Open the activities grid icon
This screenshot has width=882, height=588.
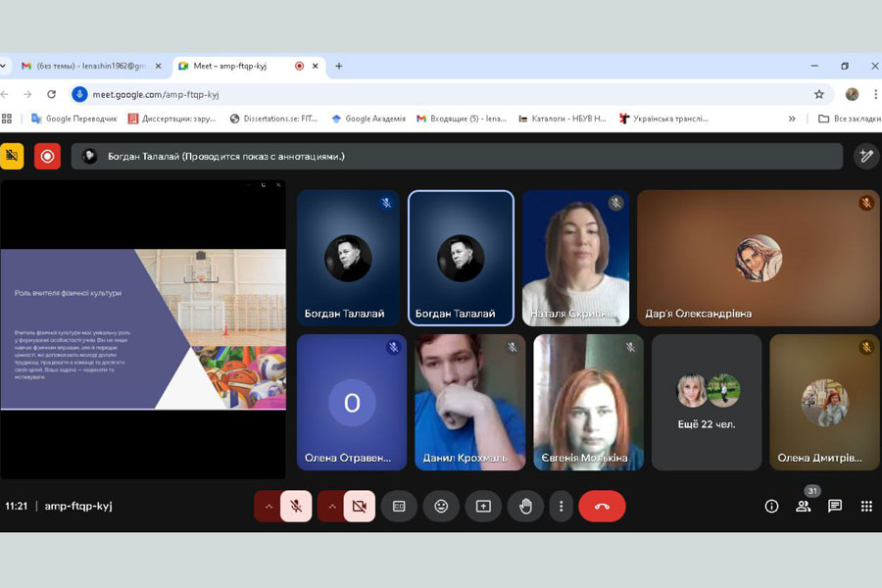coord(866,506)
